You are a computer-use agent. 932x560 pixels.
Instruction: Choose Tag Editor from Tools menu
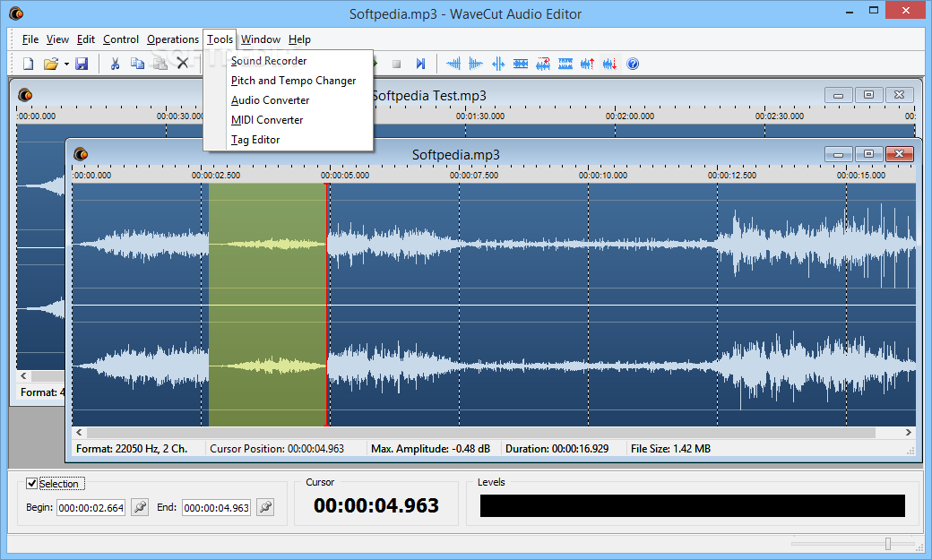[x=289, y=139]
